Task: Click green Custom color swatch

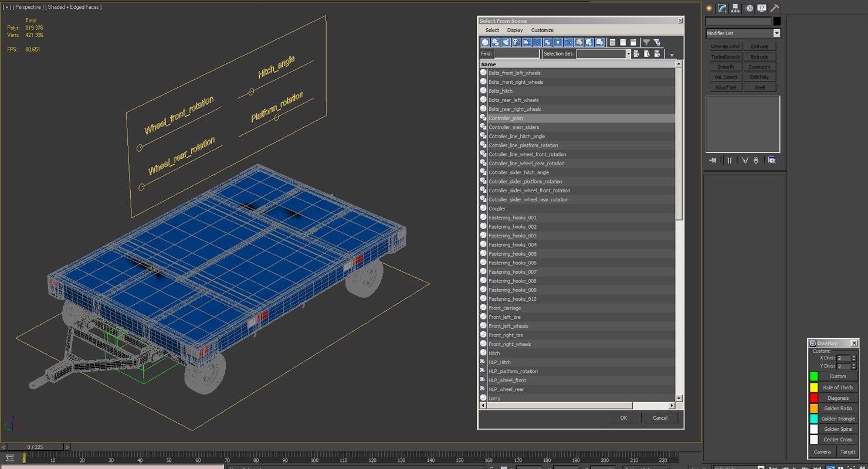Action: click(814, 376)
